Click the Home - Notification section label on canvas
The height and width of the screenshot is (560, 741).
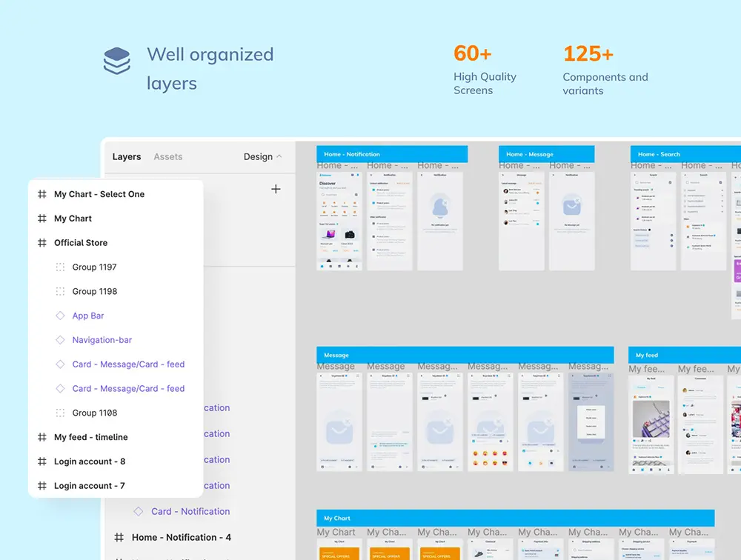pos(352,154)
